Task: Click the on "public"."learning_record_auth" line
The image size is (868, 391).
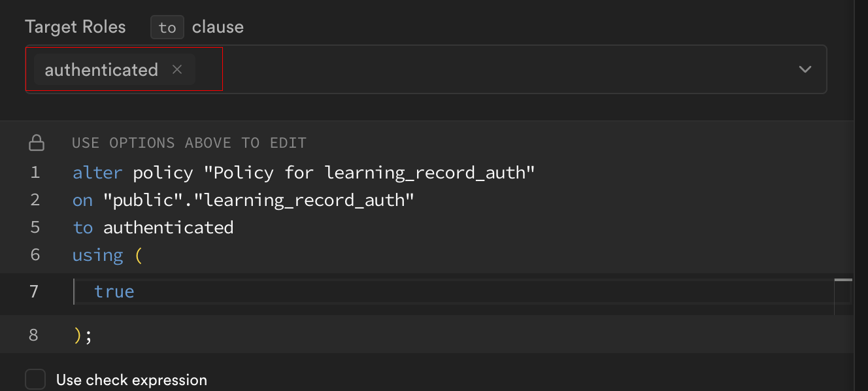Action: [244, 200]
